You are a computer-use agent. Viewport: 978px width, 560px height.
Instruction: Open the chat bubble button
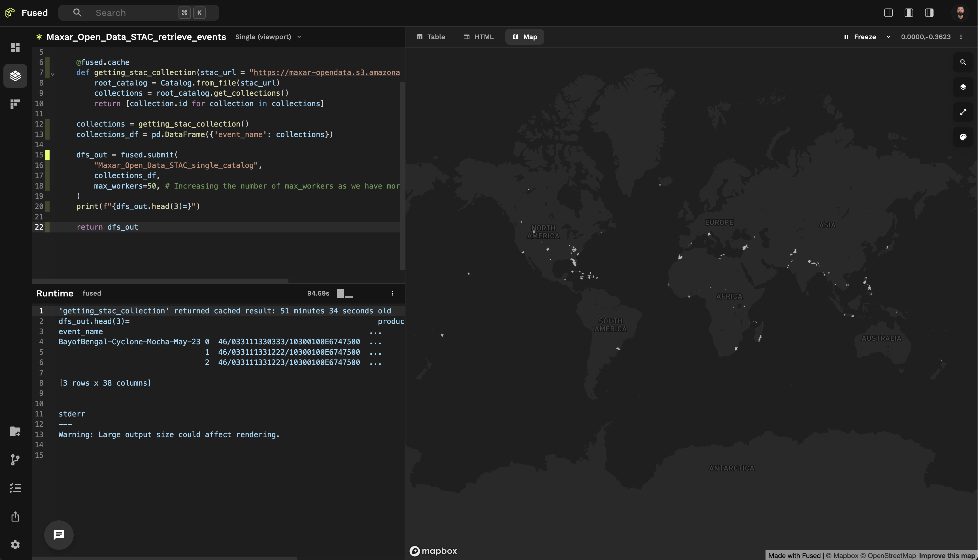[x=58, y=535]
